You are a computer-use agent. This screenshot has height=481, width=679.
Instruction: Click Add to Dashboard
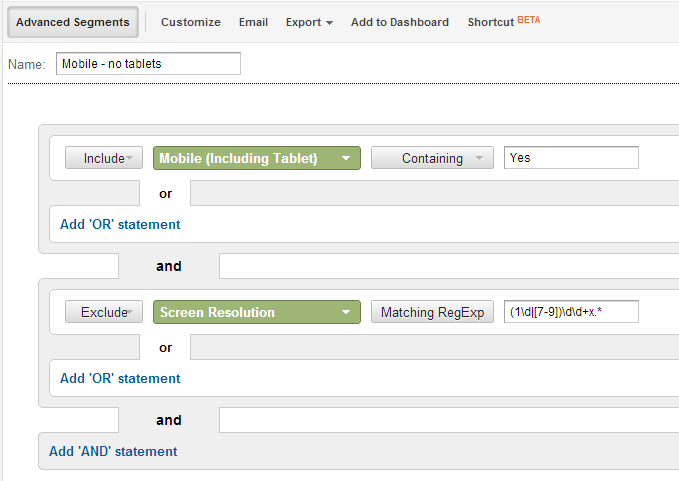click(399, 22)
